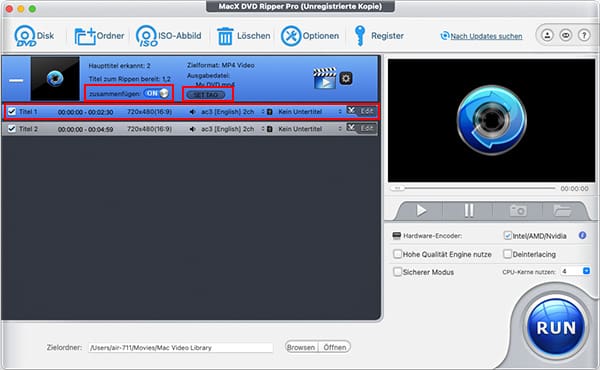Click the film clapperboard format icon
600x370 pixels.
tap(324, 78)
